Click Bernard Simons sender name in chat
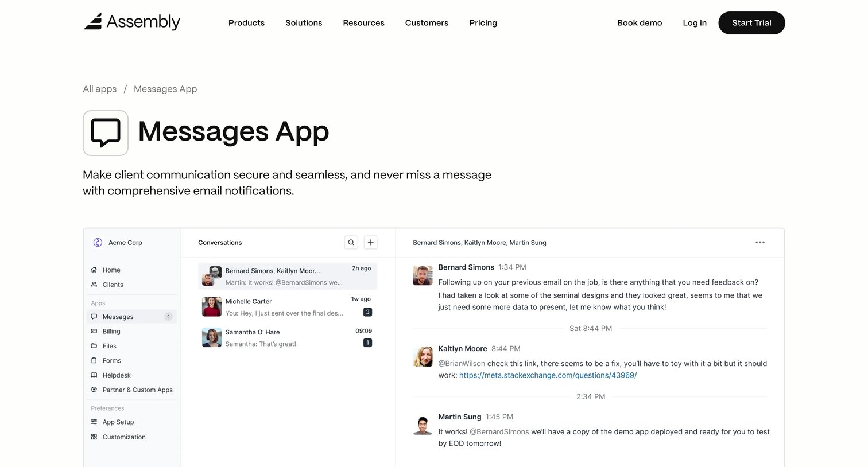The height and width of the screenshot is (467, 868). (466, 267)
